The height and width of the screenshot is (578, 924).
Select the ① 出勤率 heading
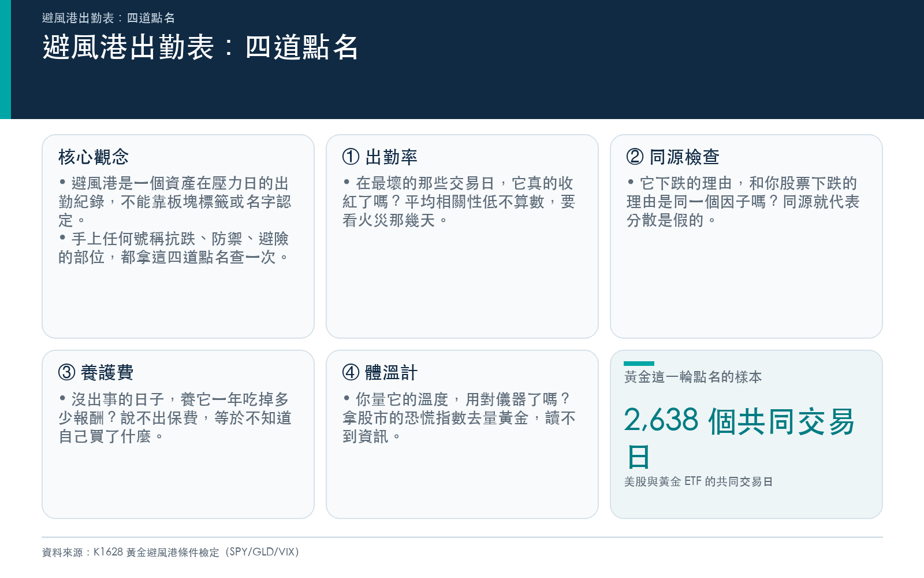380,157
